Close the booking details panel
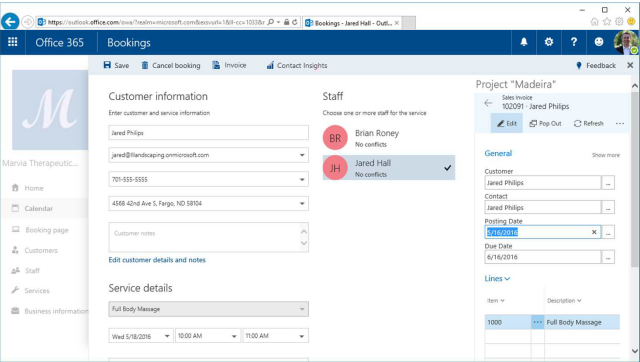The height and width of the screenshot is (362, 640). 630,65
